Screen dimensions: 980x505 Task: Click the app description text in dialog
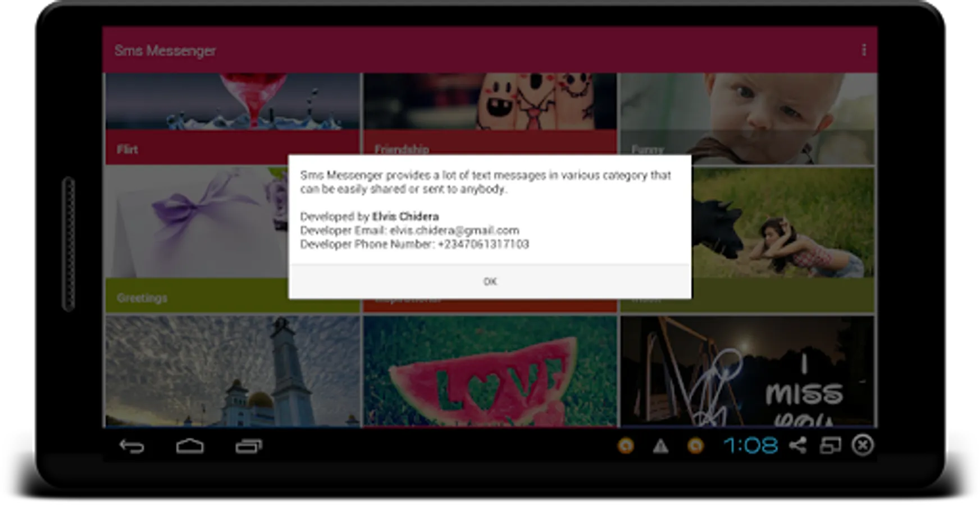pyautogui.click(x=485, y=182)
